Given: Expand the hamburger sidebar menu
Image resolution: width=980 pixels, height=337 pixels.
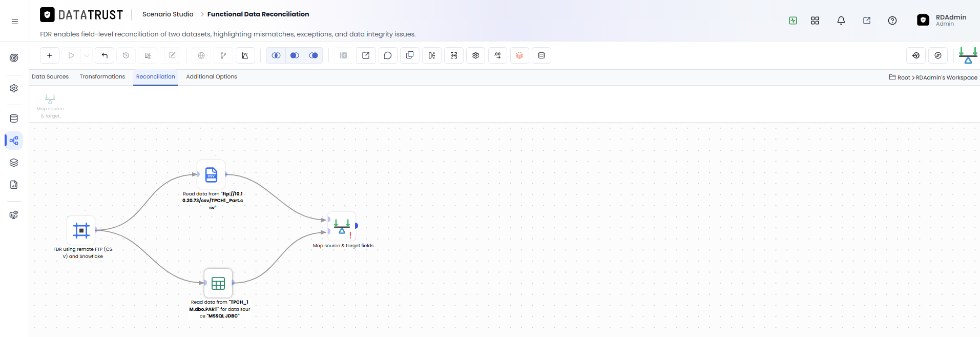Looking at the screenshot, I should (x=15, y=22).
